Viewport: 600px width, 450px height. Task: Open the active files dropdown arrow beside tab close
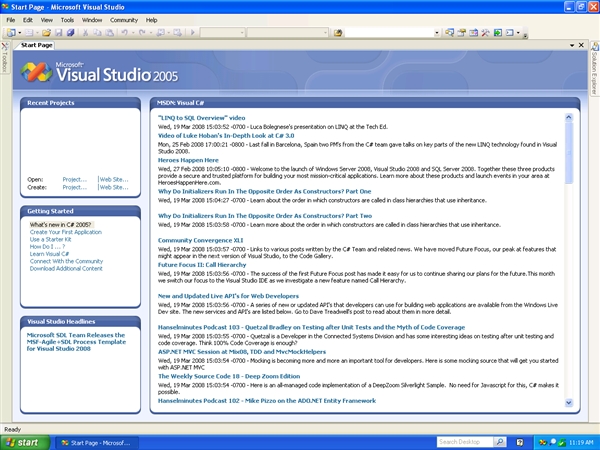[572, 45]
